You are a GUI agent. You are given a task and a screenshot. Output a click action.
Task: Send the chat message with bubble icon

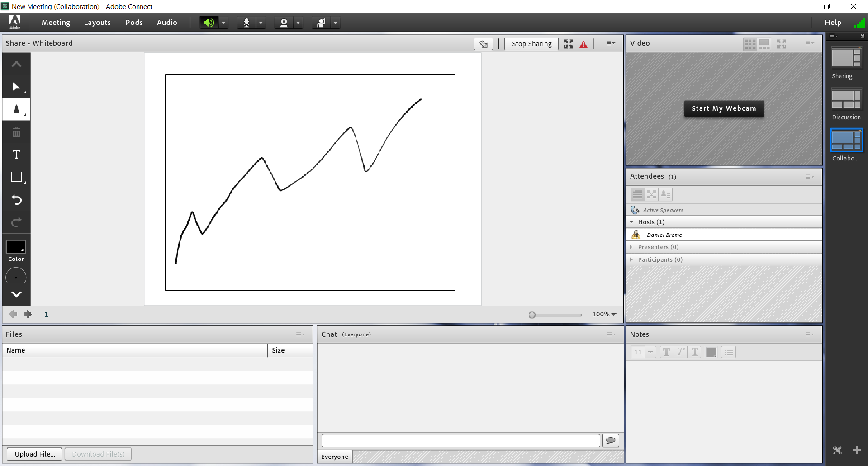(611, 440)
